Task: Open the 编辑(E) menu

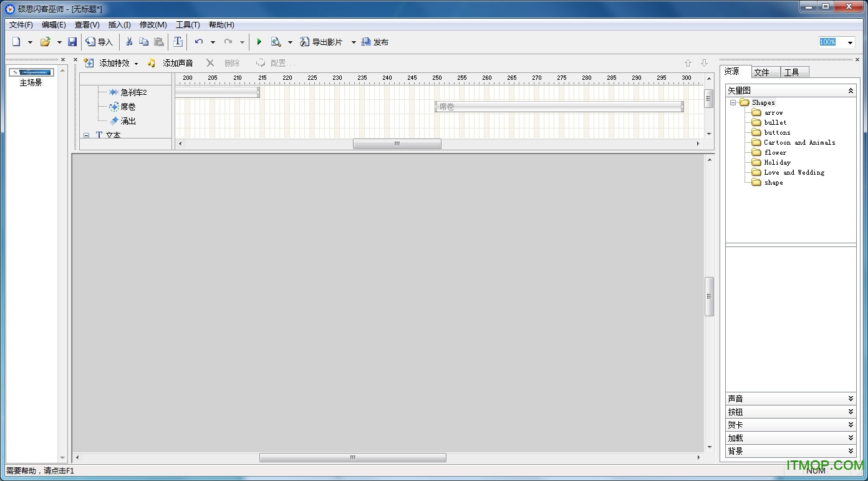Action: click(x=54, y=25)
